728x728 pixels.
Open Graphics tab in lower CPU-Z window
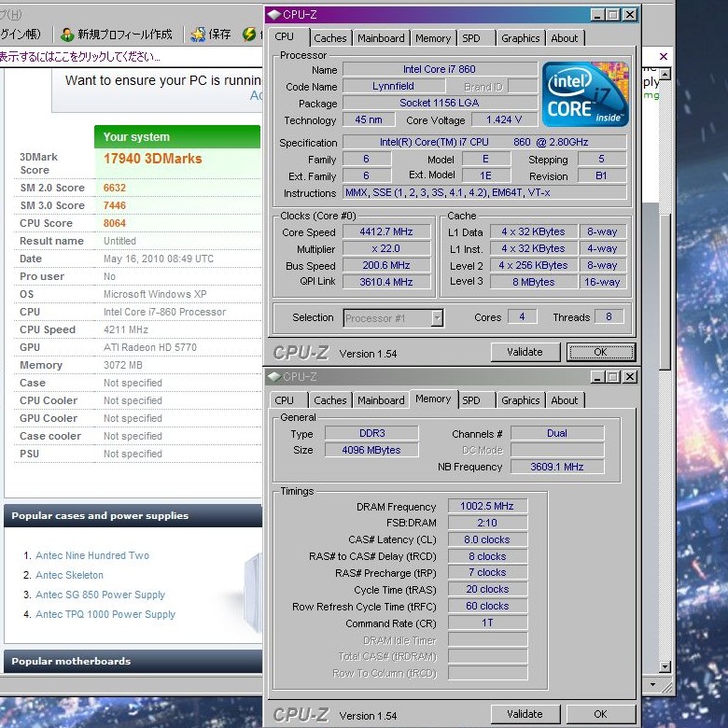[x=521, y=400]
